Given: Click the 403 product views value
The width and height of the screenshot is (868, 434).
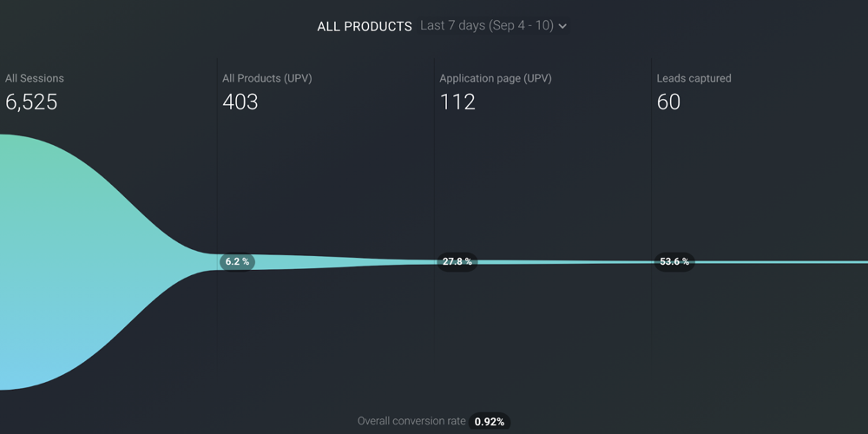Looking at the screenshot, I should point(240,102).
